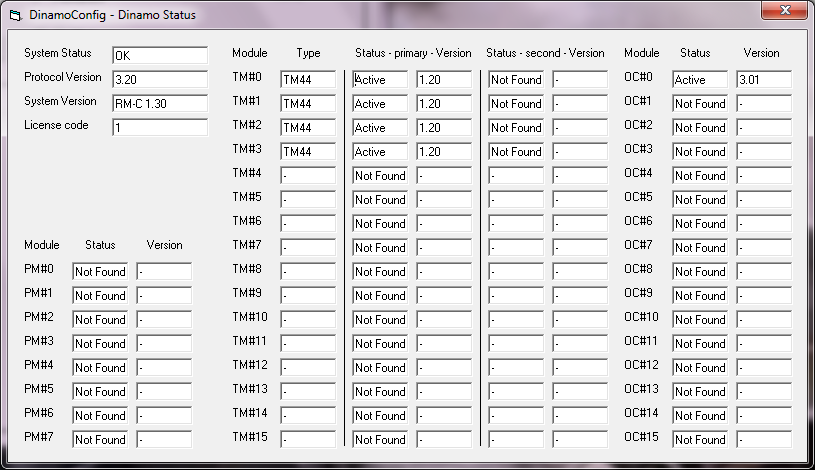Click the PM#3 status field

pyautogui.click(x=100, y=344)
